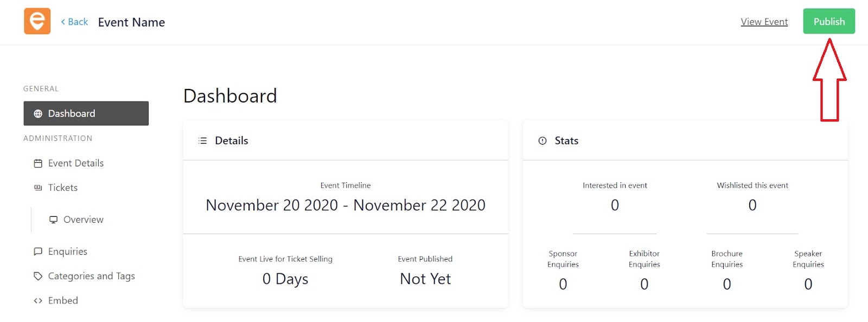The height and width of the screenshot is (322, 868).
Task: Open the Overview sub-item under Tickets
Action: coord(83,220)
